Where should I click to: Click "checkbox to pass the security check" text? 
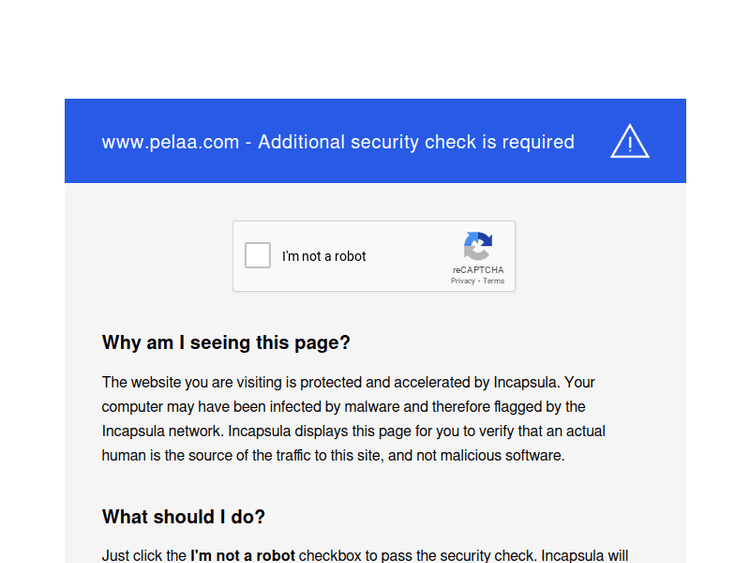tap(412, 556)
